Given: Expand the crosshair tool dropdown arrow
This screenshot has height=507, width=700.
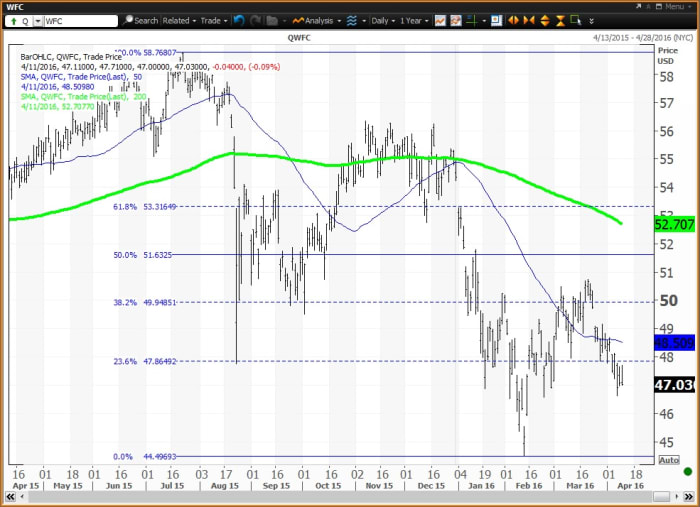Looking at the screenshot, I should [x=484, y=21].
